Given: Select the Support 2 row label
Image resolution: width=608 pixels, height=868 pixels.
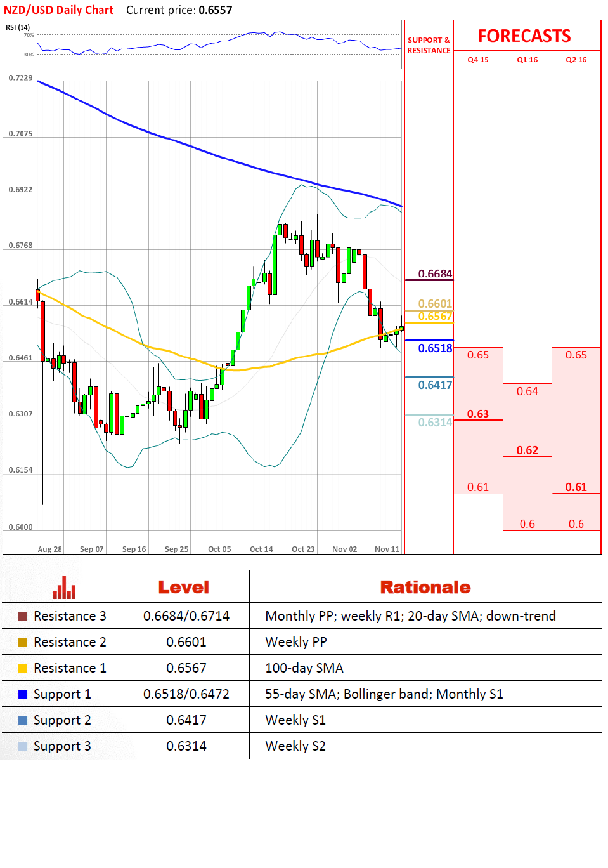Looking at the screenshot, I should [62, 721].
